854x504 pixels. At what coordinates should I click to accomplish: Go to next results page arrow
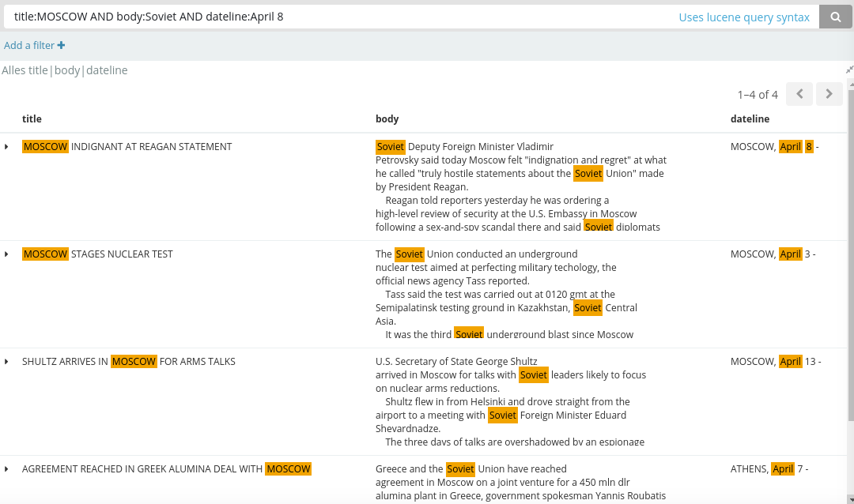click(x=829, y=94)
